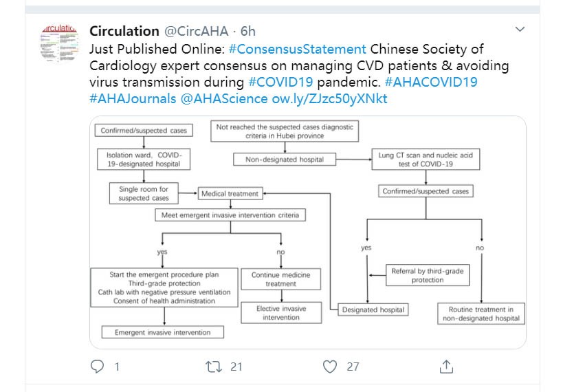Screen dimensions: 563x392
Task: View the retweet count 21
Action: [236, 367]
